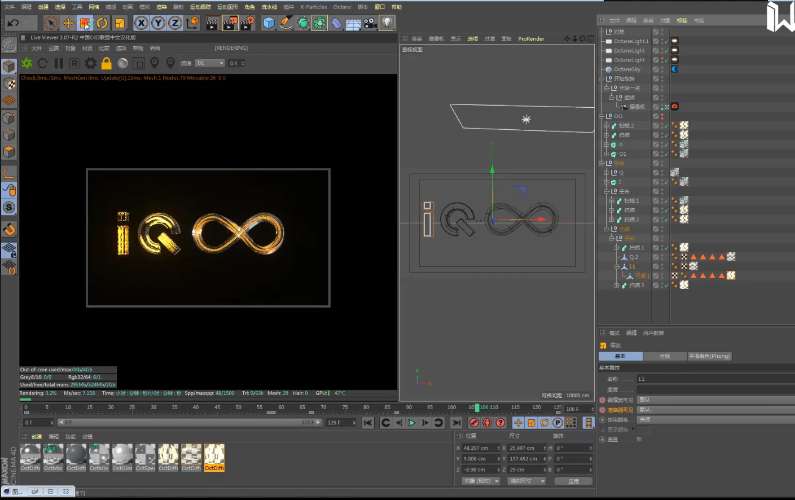
Task: Add a Cube primitive object
Action: pyautogui.click(x=269, y=22)
